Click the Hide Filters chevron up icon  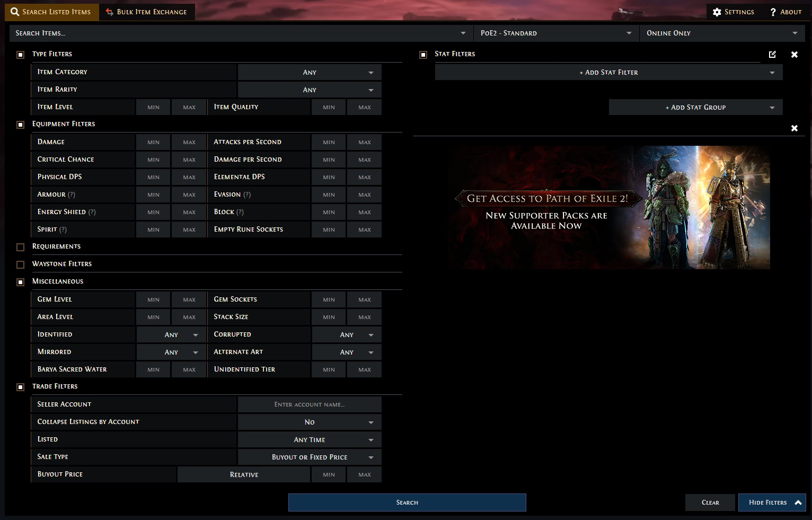tap(798, 503)
